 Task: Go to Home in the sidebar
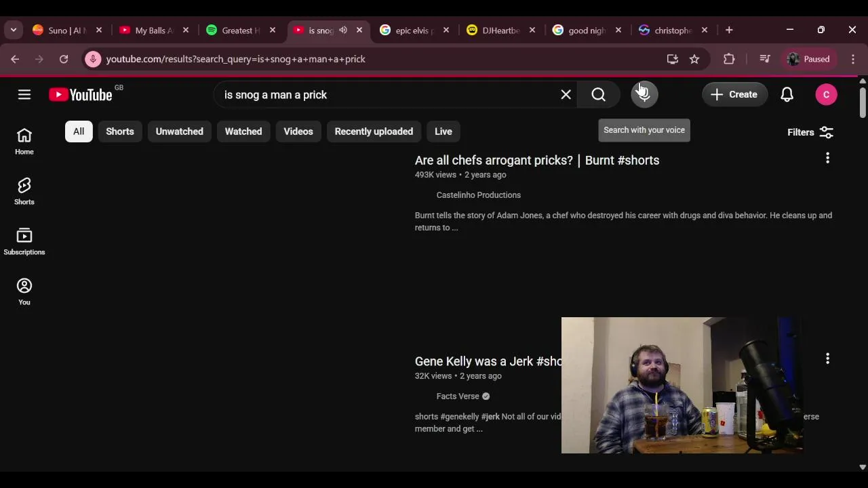point(24,142)
